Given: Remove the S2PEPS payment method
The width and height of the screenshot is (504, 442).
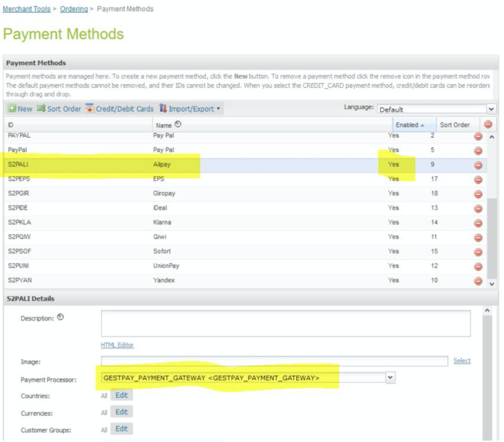Looking at the screenshot, I should pos(478,180).
